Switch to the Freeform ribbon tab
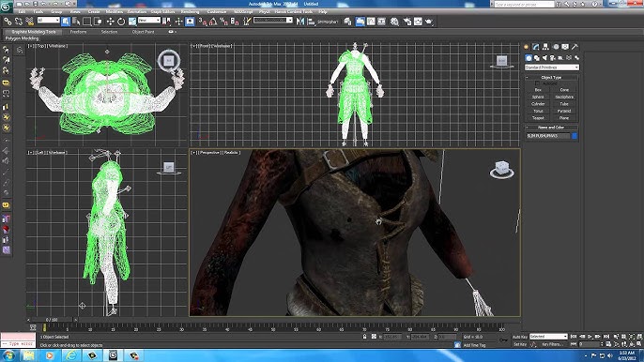Image resolution: width=644 pixels, height=362 pixels. (x=78, y=32)
